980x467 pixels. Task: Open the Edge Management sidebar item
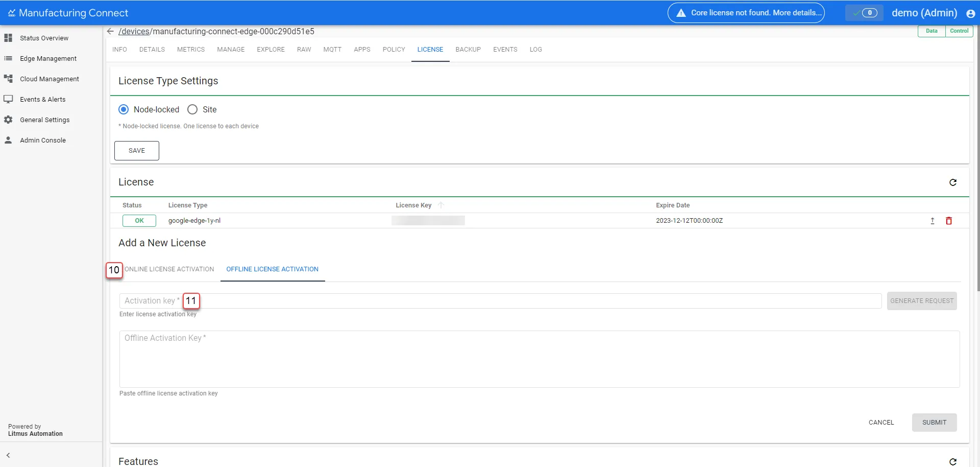[x=48, y=59]
